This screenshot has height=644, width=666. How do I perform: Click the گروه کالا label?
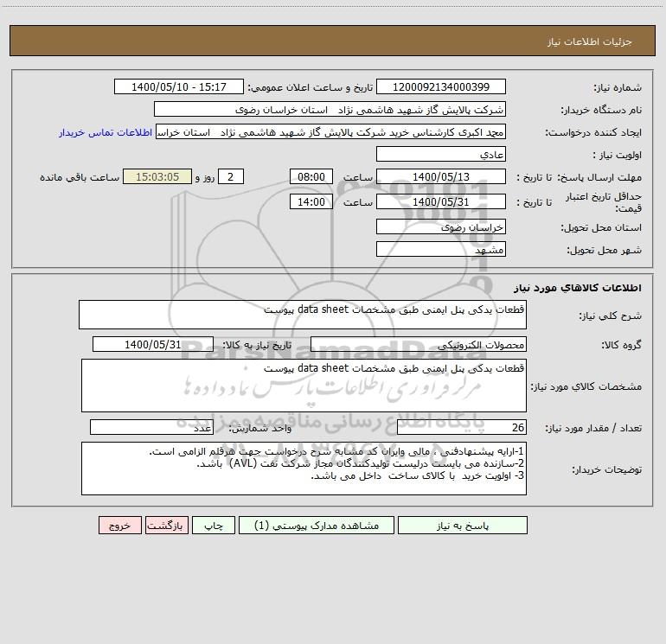coord(621,345)
